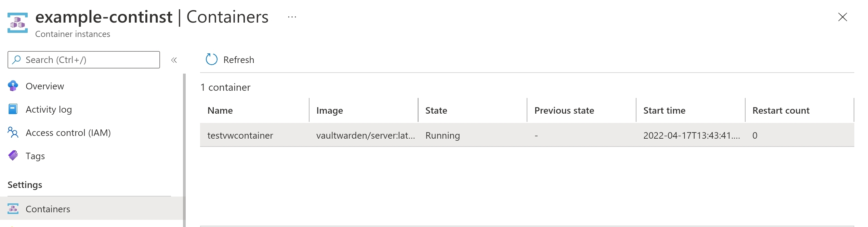868x227 pixels.
Task: Click the Refresh button label
Action: pyautogui.click(x=239, y=60)
